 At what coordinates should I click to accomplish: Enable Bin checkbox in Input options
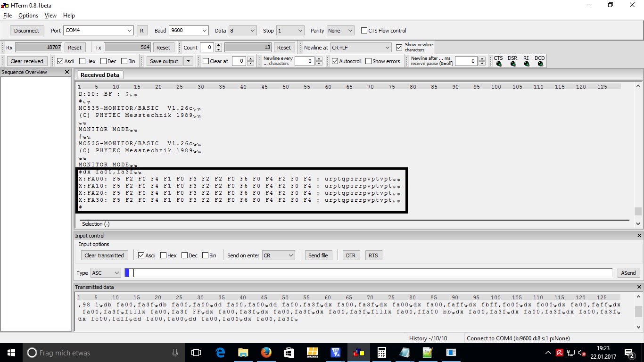coord(205,255)
